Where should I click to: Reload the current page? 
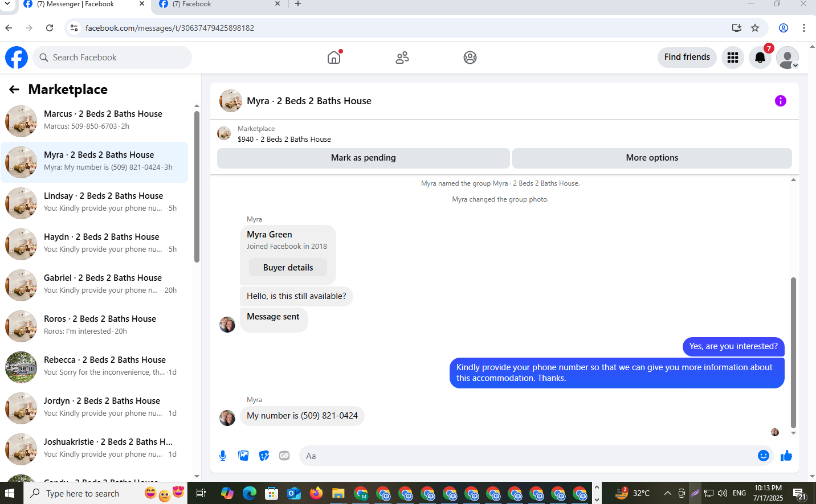[50, 28]
